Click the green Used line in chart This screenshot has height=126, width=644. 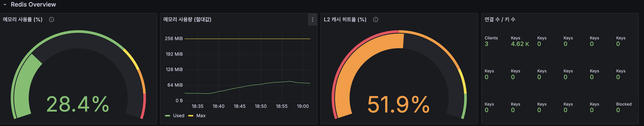coord(247,86)
